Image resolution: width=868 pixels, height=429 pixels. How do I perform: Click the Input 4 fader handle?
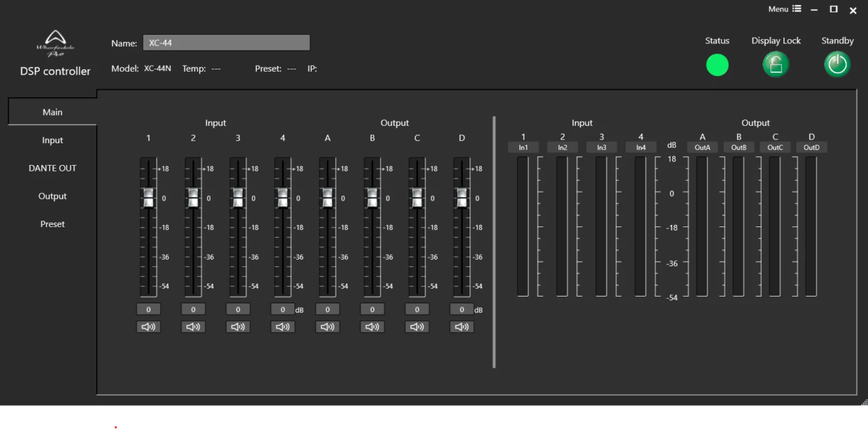click(x=283, y=197)
